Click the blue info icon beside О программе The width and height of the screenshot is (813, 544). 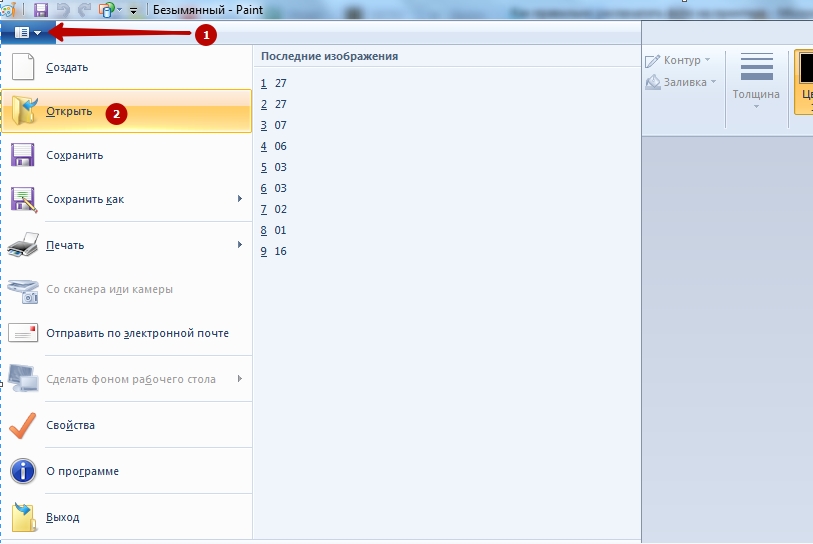tap(23, 471)
